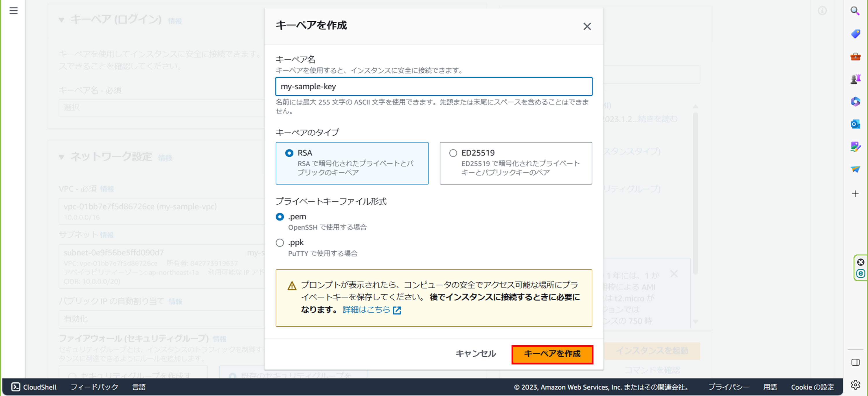Screen dimensions: 868x396
Task: Open the CloudShell terminal icon
Action: click(16, 387)
